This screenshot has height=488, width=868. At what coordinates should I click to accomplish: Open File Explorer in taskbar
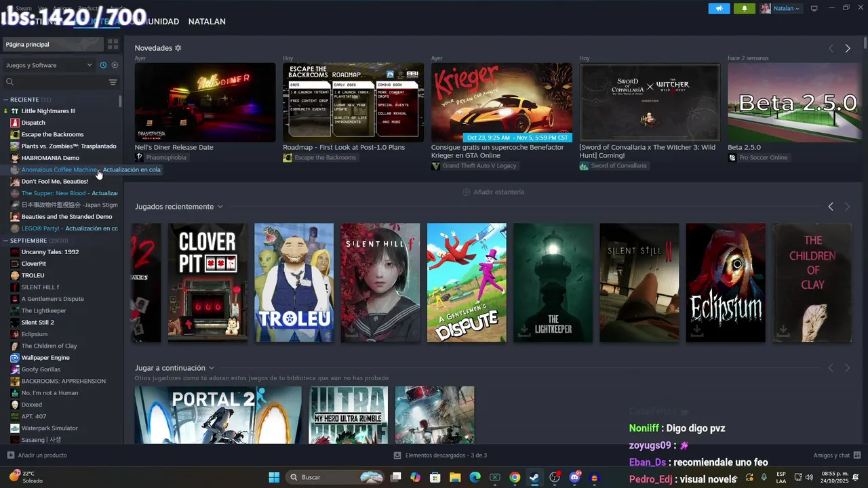pyautogui.click(x=455, y=477)
